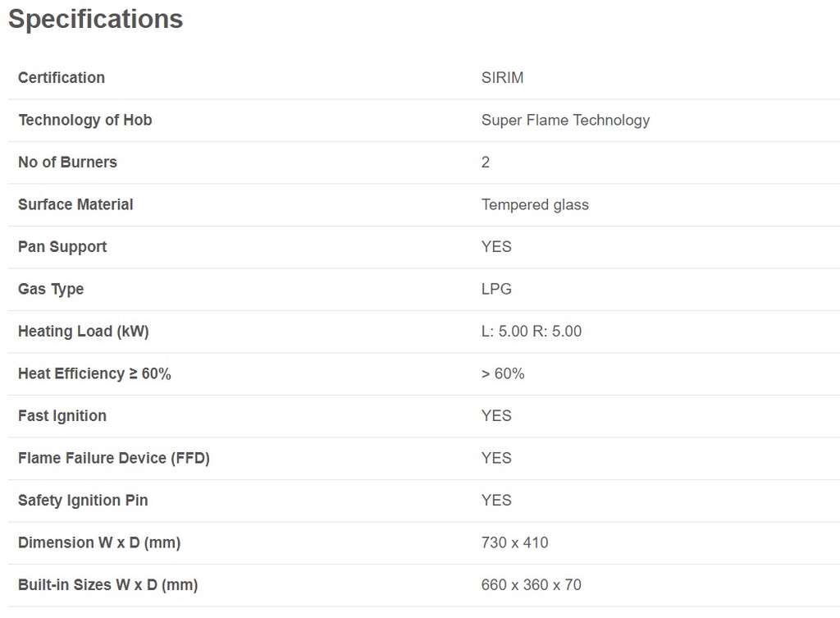Click the Surface Material label
The width and height of the screenshot is (840, 618).
(75, 204)
